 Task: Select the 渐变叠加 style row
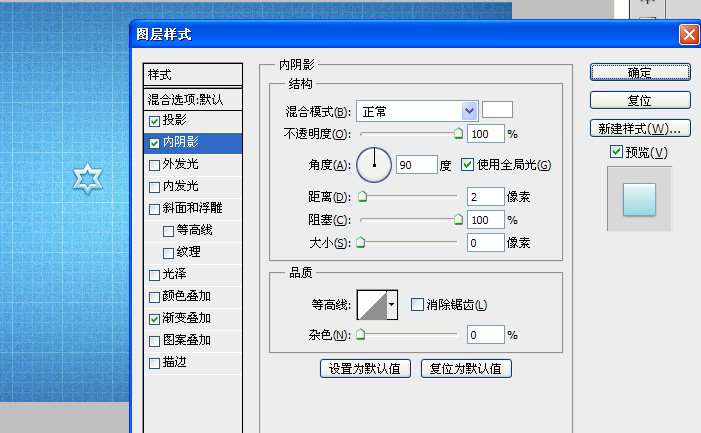click(193, 319)
